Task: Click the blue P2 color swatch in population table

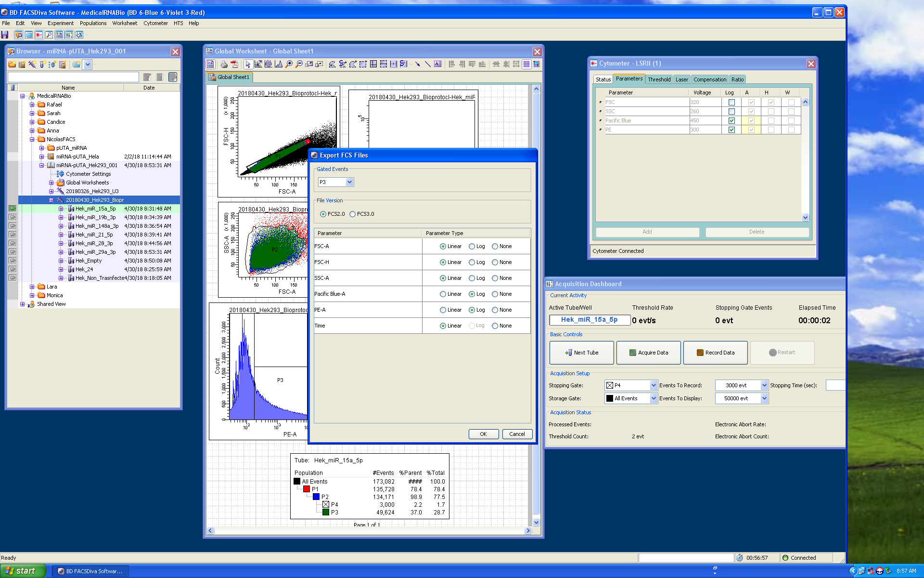Action: click(316, 497)
